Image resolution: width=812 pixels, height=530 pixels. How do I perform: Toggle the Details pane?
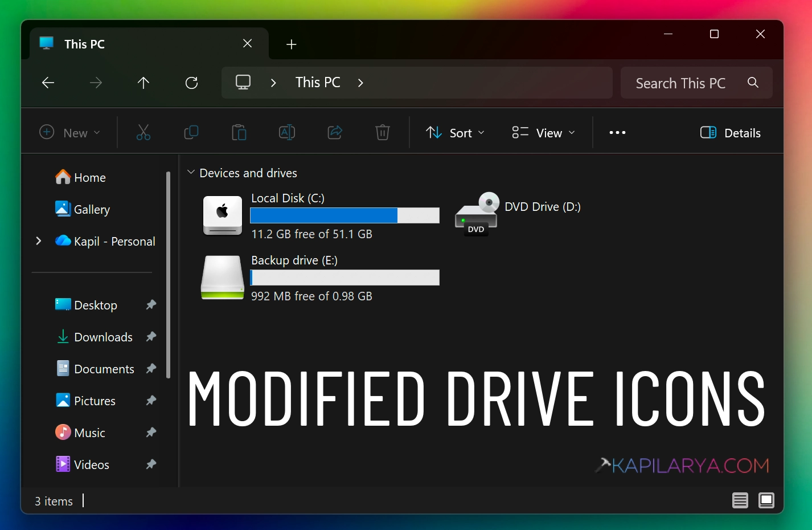coord(731,133)
